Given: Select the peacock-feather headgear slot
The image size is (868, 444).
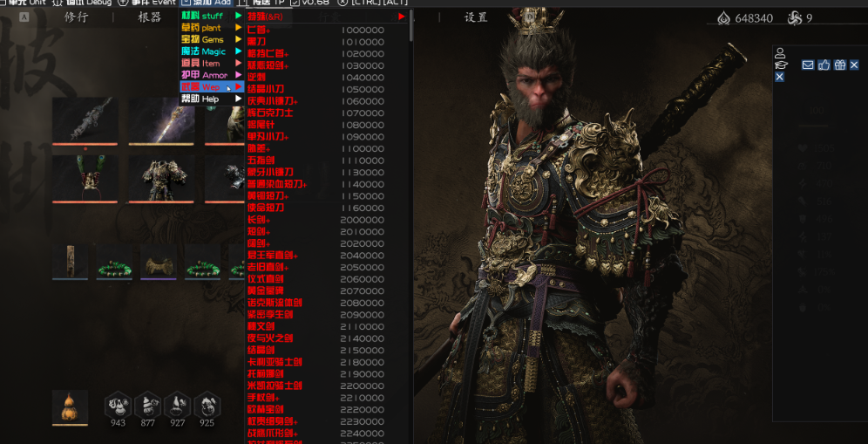Looking at the screenshot, I should [85, 179].
